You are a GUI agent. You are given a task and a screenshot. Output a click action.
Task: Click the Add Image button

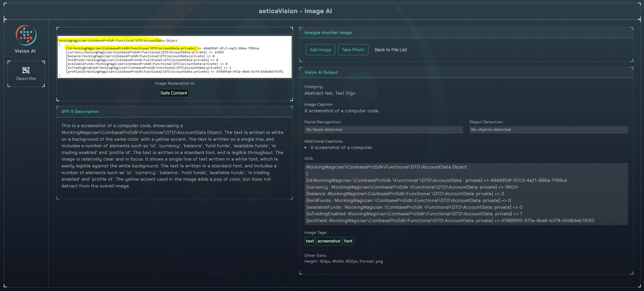tap(321, 50)
